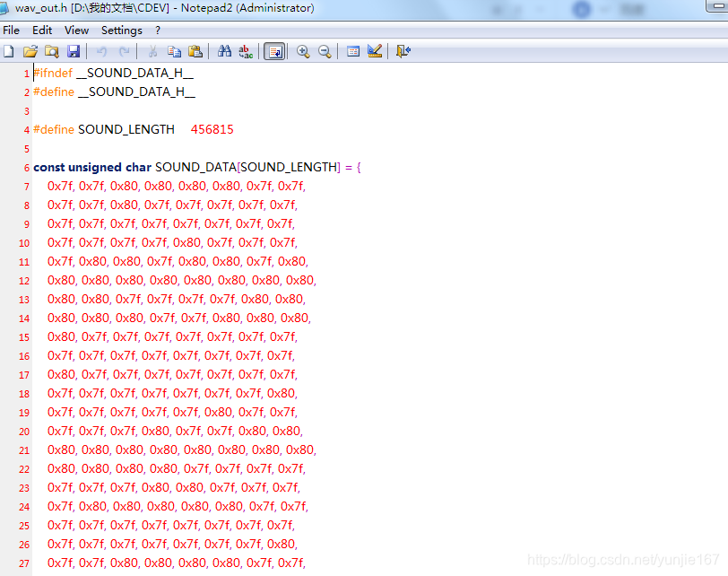
Task: Open Find with the binoculars icon
Action: 224,51
